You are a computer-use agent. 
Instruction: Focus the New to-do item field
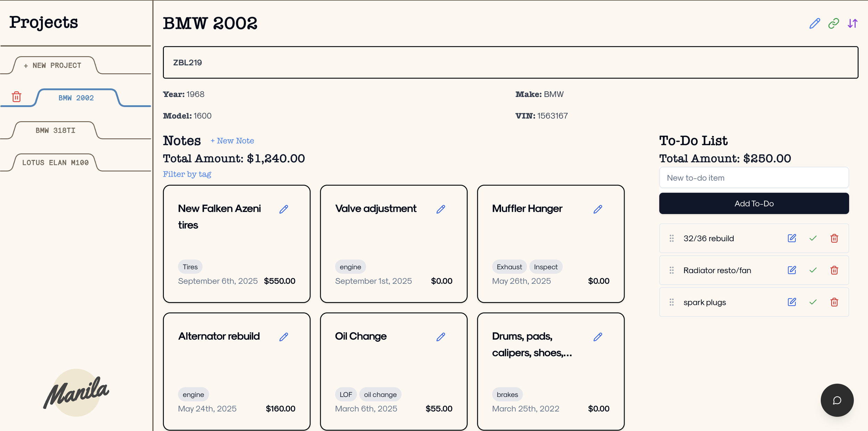point(753,178)
